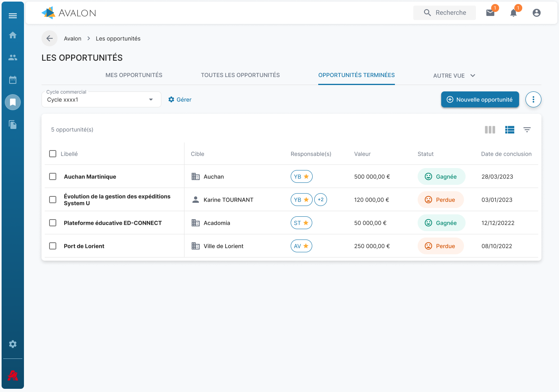Click the Gérer link

tap(180, 99)
